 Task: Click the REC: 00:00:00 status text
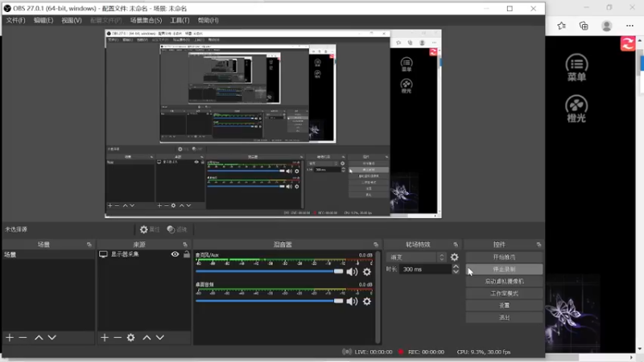point(426,352)
